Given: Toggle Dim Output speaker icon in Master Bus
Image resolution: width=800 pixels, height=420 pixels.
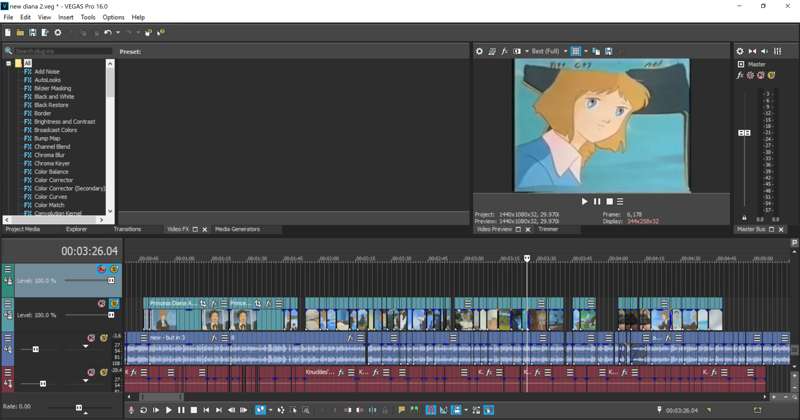Looking at the screenshot, I should coord(764,51).
